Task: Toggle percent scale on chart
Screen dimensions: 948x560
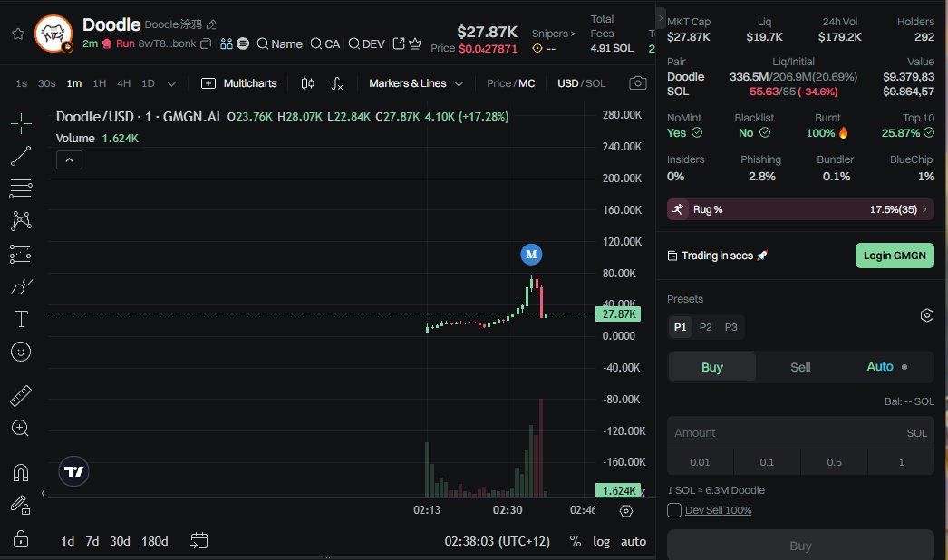Action: coord(575,541)
